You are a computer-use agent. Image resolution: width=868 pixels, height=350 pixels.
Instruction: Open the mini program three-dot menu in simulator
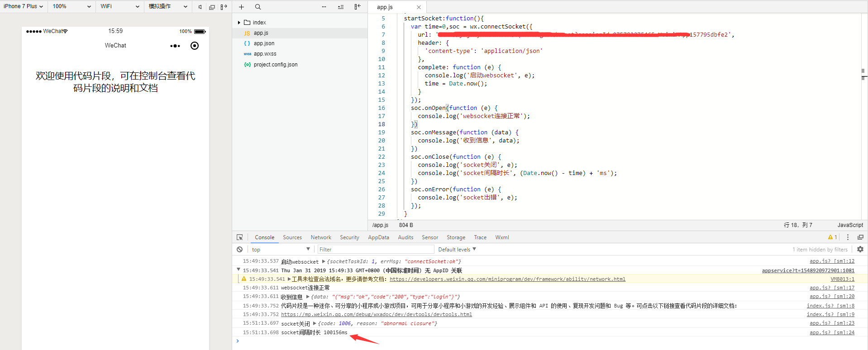click(x=175, y=46)
